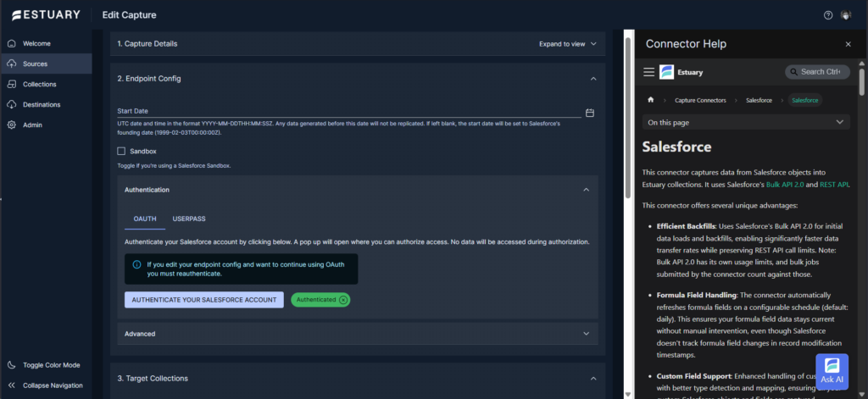Click the Sources cloud upload icon
The width and height of the screenshot is (868, 399).
pos(12,64)
